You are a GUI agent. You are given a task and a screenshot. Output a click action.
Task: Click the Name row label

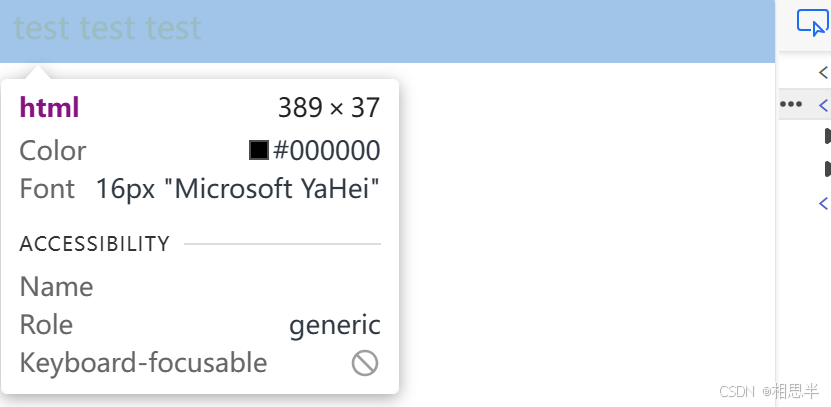point(56,287)
